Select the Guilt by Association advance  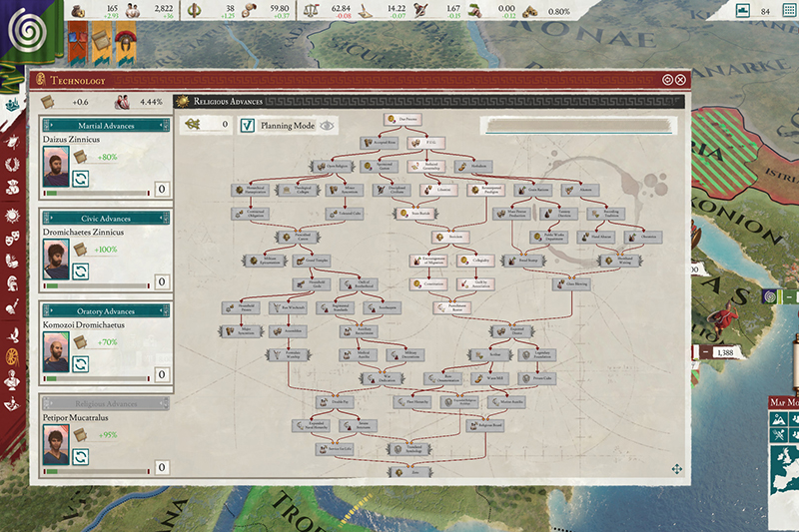pyautogui.click(x=475, y=284)
